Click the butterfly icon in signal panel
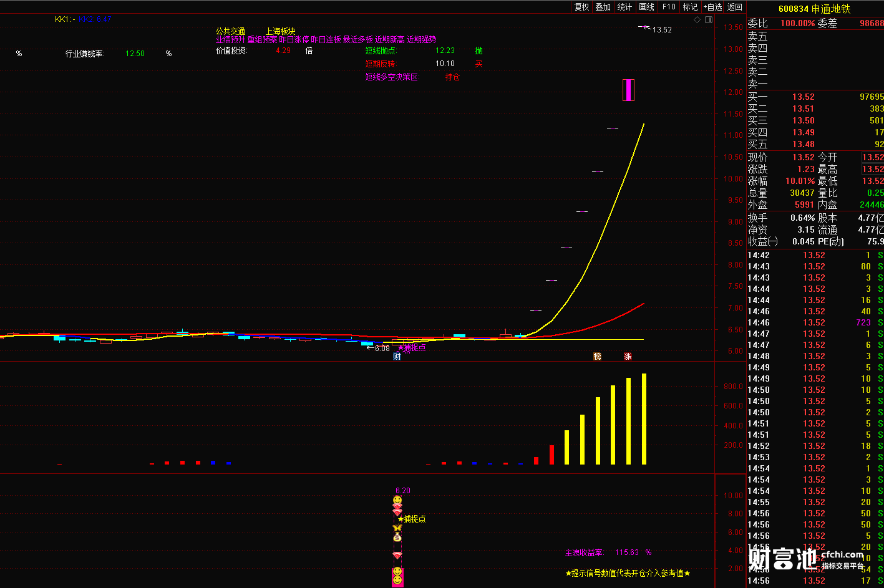The image size is (884, 588). (397, 528)
